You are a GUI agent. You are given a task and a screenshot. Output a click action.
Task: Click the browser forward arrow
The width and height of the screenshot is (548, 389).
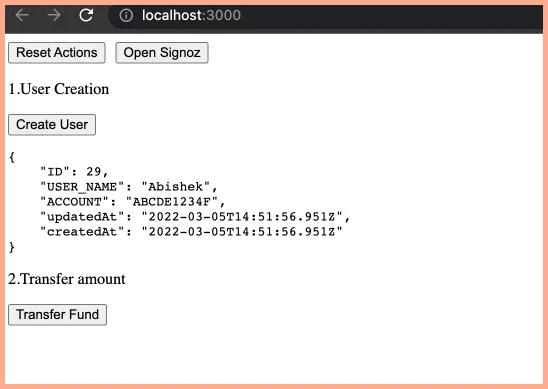[x=54, y=15]
